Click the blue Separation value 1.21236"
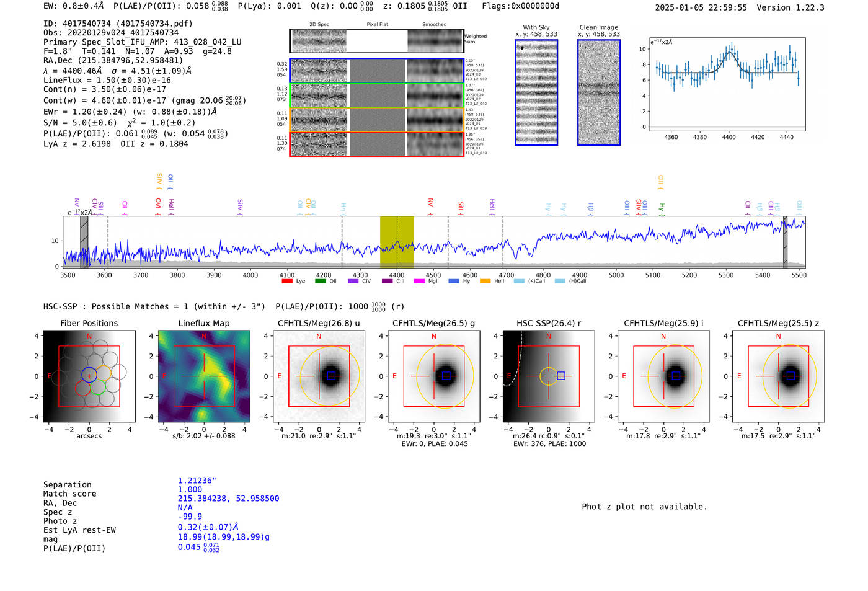This screenshot has height=591, width=868. 197,481
